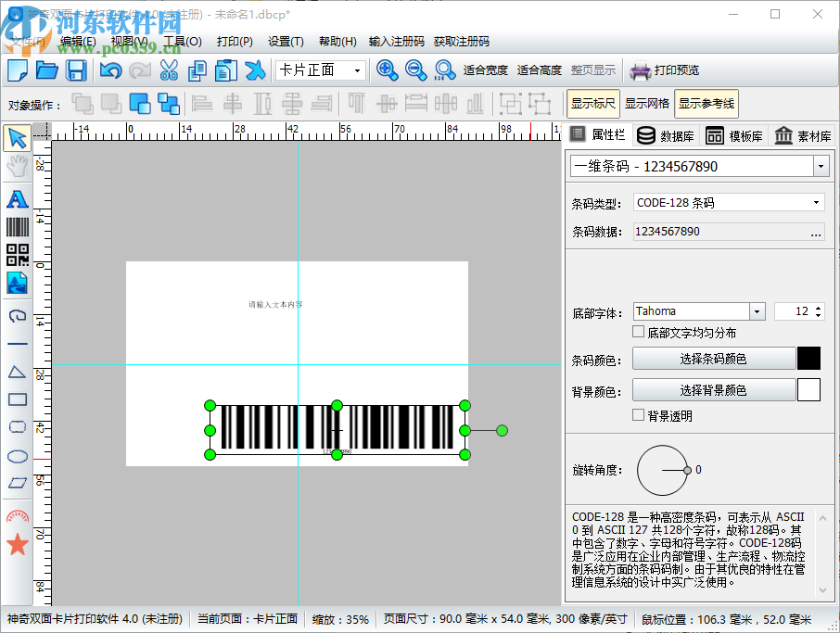Open the 设置(T) menu
Image resolution: width=840 pixels, height=633 pixels.
click(x=286, y=42)
